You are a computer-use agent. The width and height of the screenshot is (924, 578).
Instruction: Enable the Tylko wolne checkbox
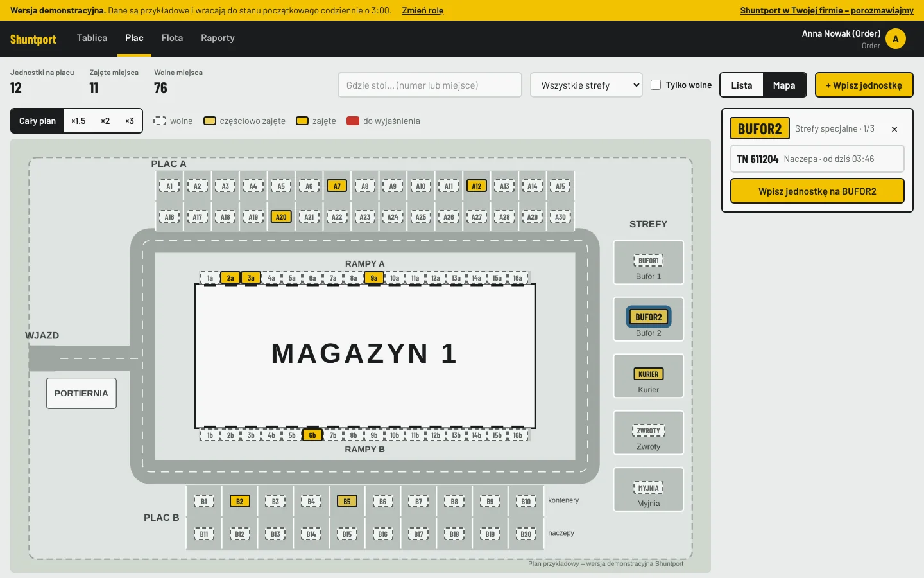point(656,85)
